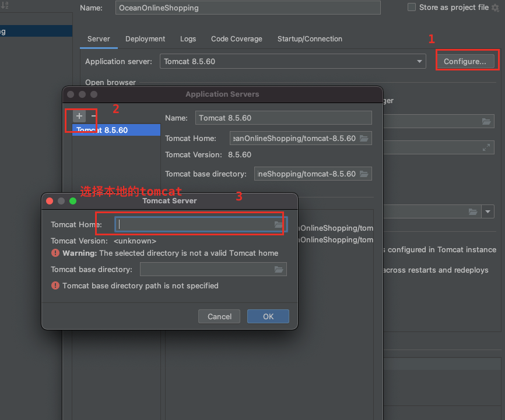
Task: Enable Store as project file checkbox
Action: [x=411, y=7]
